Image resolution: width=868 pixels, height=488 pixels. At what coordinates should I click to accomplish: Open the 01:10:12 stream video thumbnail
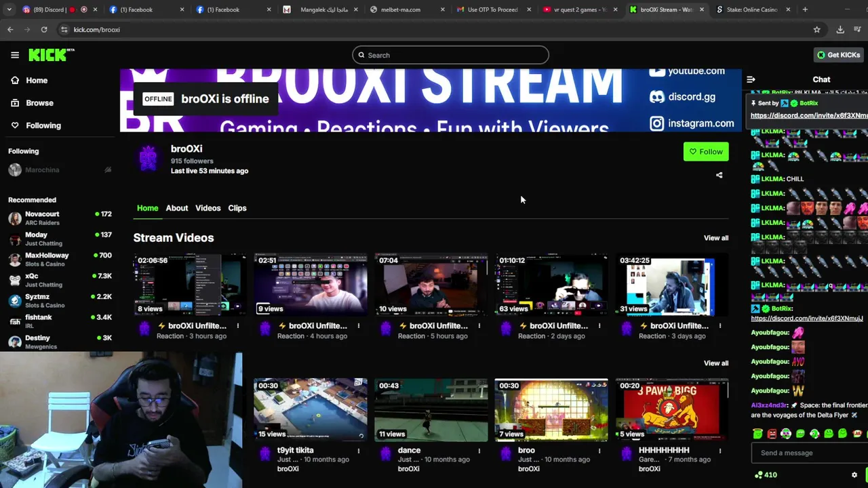click(551, 285)
